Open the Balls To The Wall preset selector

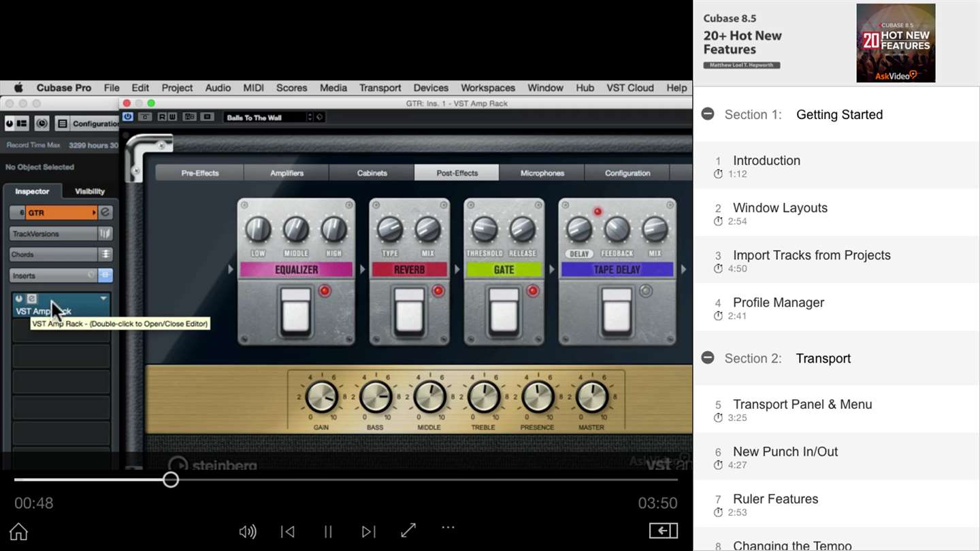pyautogui.click(x=268, y=117)
